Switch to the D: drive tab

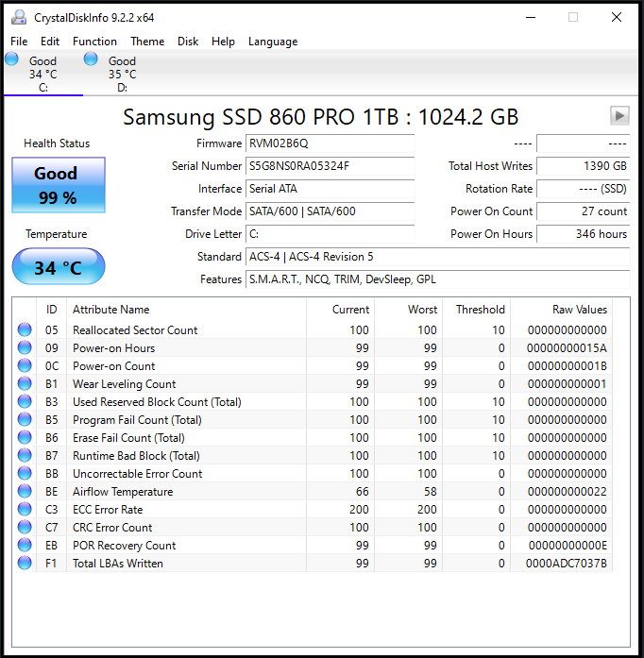pos(122,74)
